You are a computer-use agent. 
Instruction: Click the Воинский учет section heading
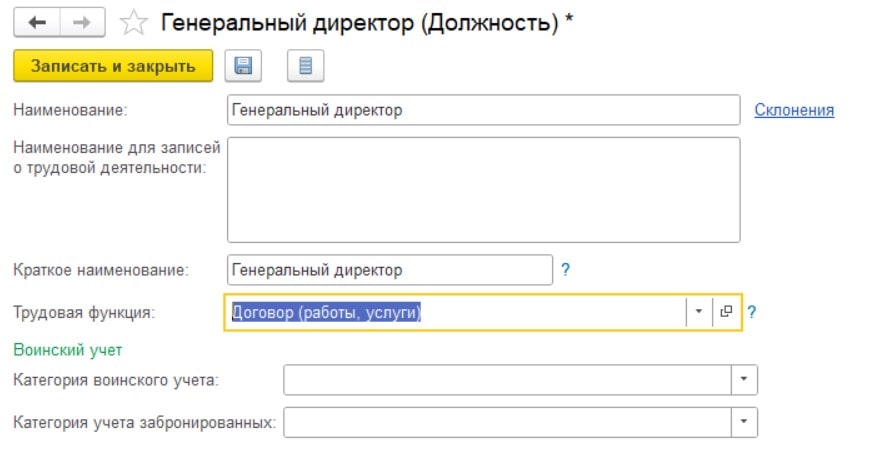[x=67, y=350]
